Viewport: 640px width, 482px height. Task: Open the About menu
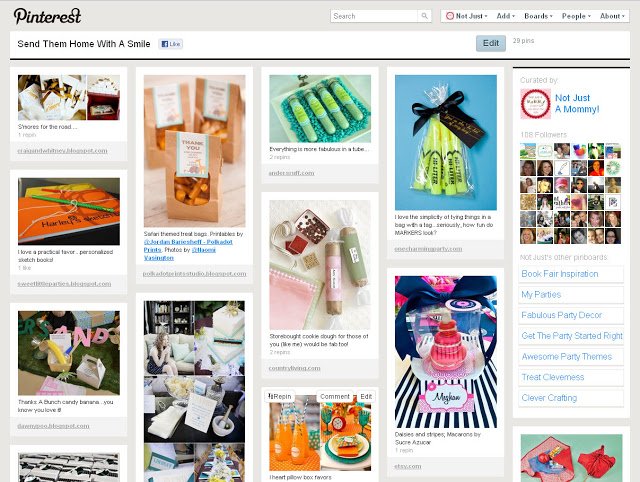coord(612,16)
